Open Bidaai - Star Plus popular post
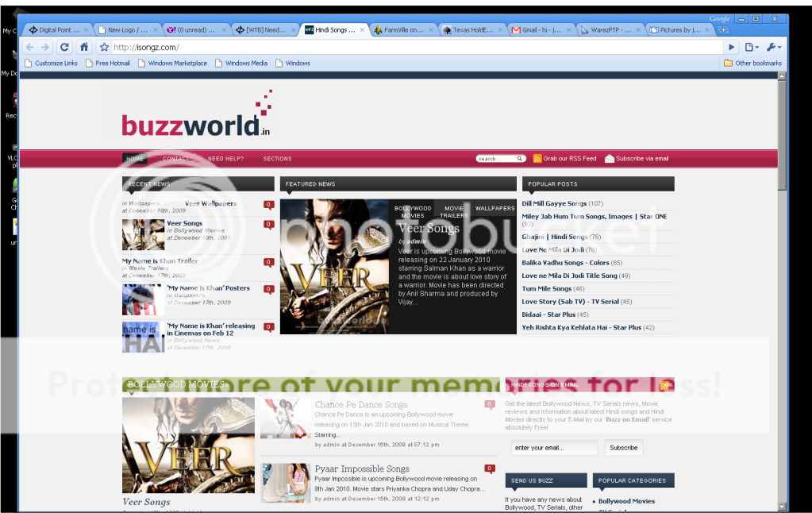This screenshot has height=513, width=812. pyautogui.click(x=548, y=314)
